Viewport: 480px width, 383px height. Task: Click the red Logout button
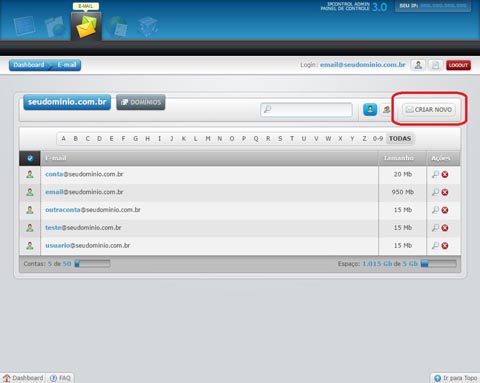point(458,65)
